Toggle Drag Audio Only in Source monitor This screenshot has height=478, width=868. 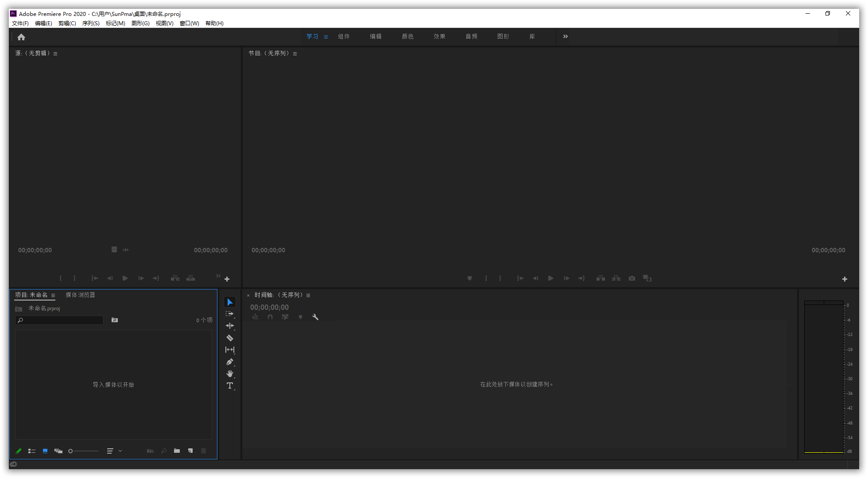[126, 250]
